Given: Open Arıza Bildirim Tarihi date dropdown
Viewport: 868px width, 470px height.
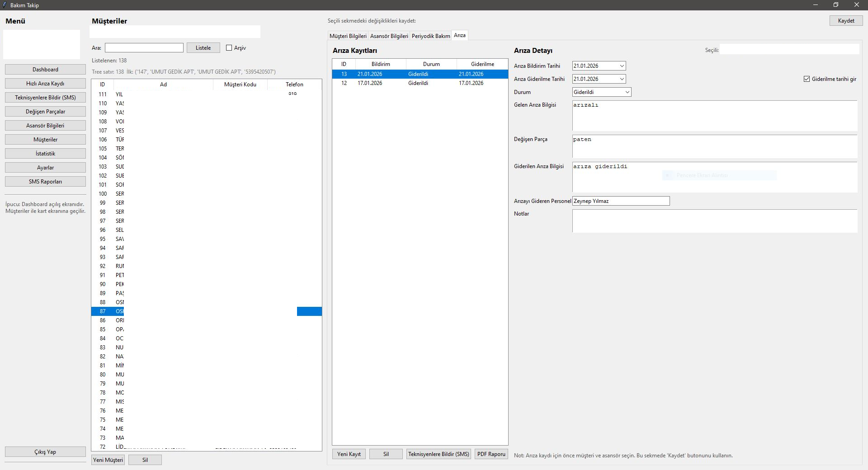Looking at the screenshot, I should click(x=622, y=66).
